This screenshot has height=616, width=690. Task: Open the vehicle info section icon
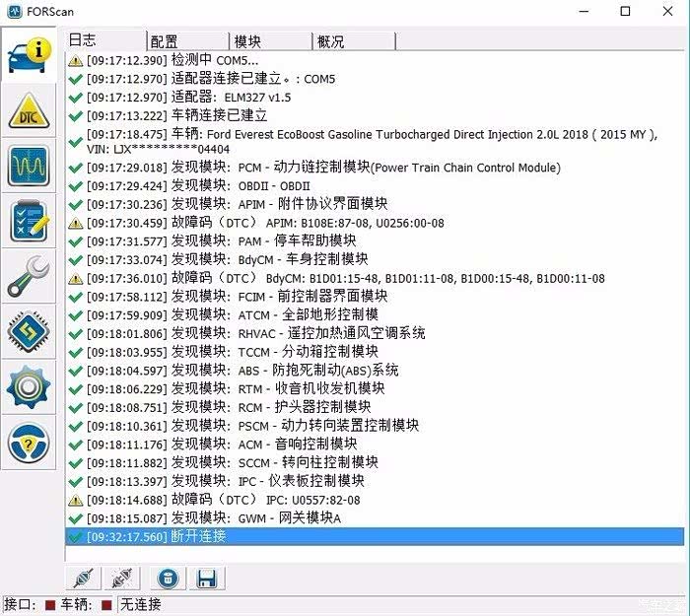29,55
